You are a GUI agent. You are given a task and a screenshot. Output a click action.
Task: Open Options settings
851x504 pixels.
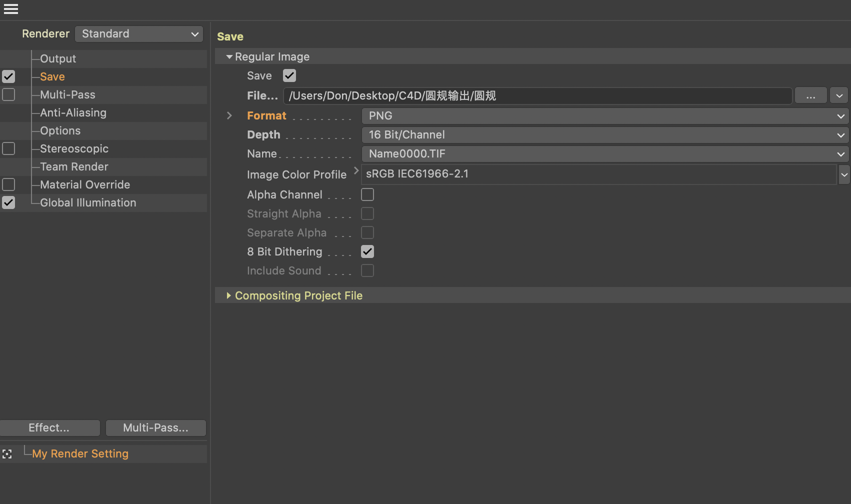click(60, 130)
